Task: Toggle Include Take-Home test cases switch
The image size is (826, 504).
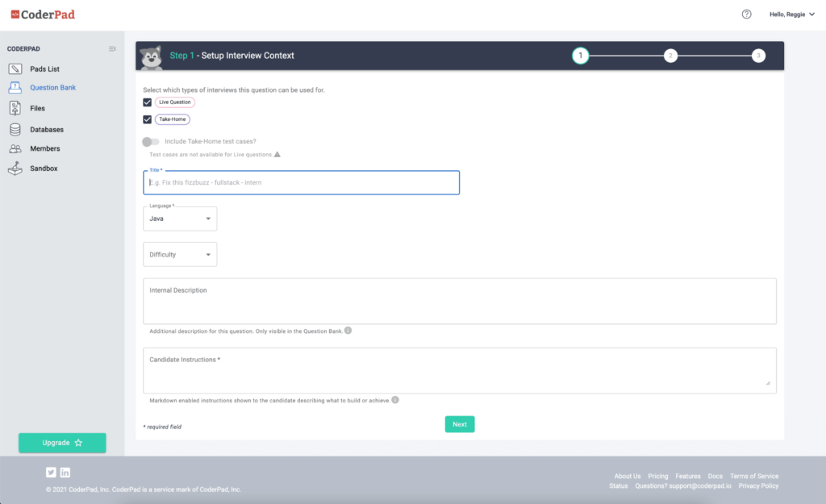Action: [151, 141]
